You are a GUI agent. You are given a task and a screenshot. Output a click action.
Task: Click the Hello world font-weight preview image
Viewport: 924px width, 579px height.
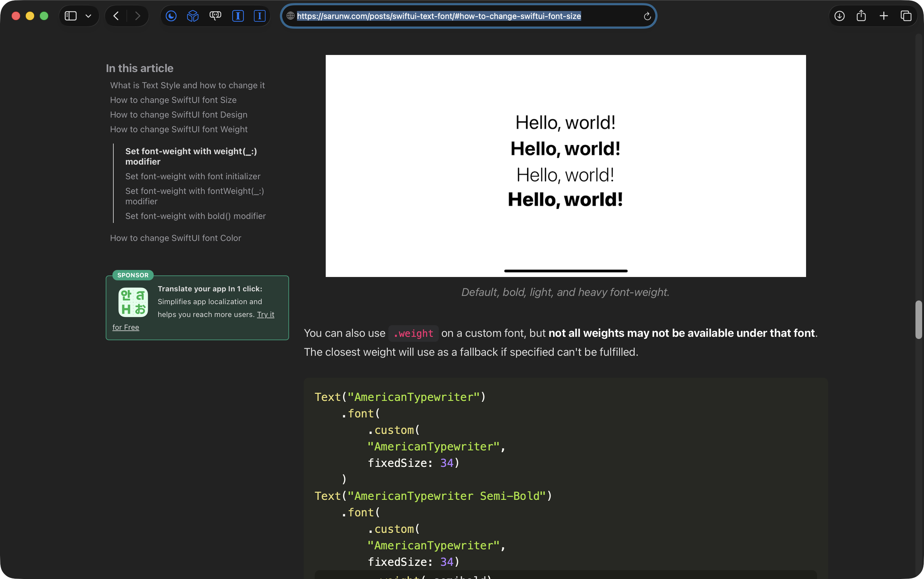click(x=566, y=166)
